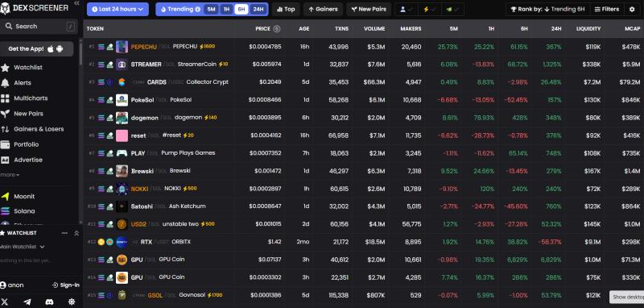Click the anon user avatar
Viewport: 644px width, 308px height.
pyautogui.click(x=3, y=285)
